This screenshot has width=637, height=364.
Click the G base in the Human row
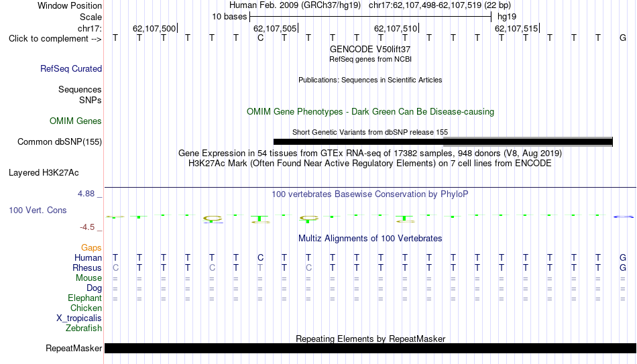click(623, 258)
